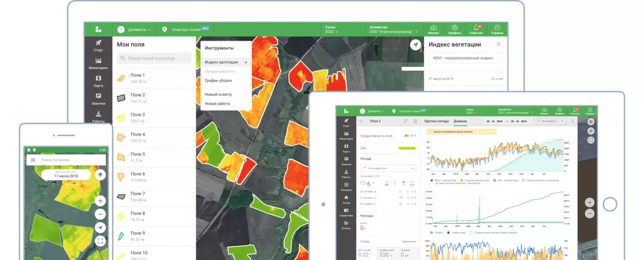This screenshot has height=260, width=644.
Task: Tap the layers button on the phone map
Action: click(x=100, y=175)
